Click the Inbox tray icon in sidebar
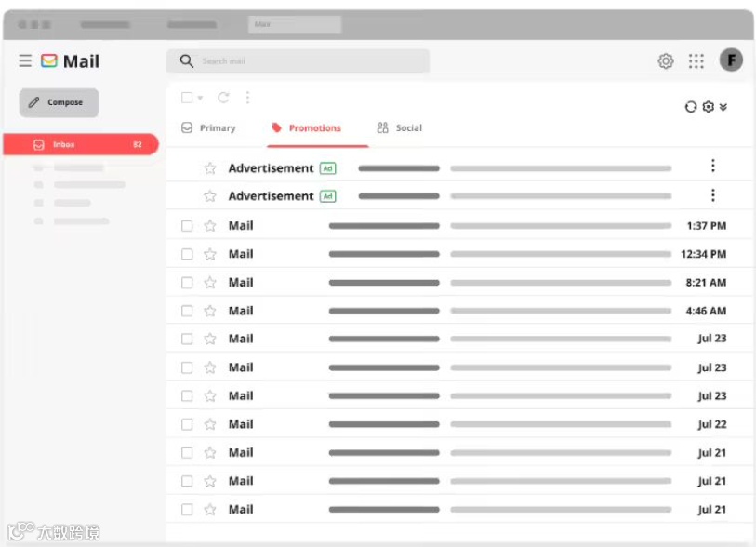The height and width of the screenshot is (547, 756). point(39,145)
